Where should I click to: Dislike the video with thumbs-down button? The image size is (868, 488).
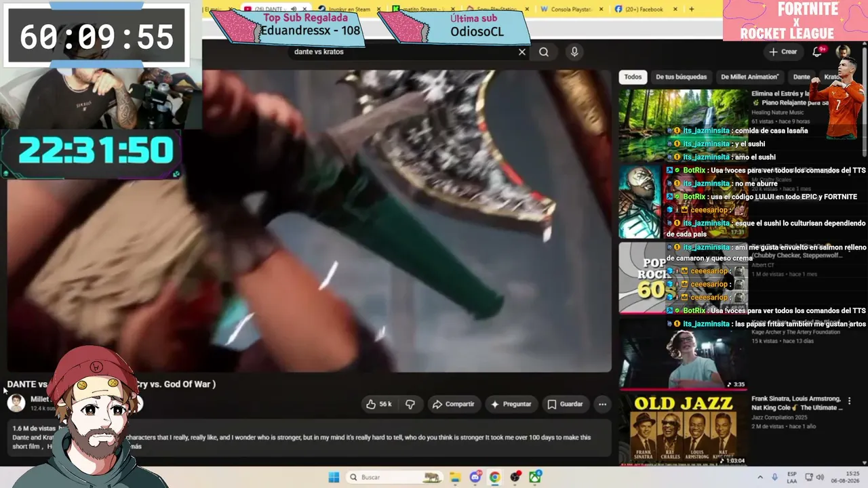pyautogui.click(x=410, y=404)
